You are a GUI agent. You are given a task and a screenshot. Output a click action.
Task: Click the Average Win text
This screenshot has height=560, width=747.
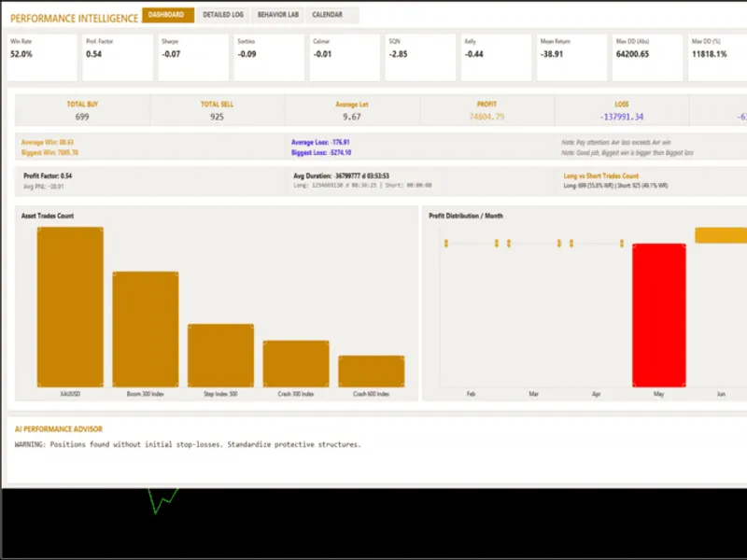(48, 142)
